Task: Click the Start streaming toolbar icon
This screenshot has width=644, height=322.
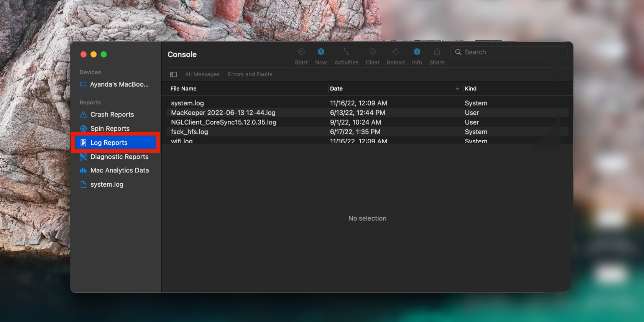Action: coord(301,52)
